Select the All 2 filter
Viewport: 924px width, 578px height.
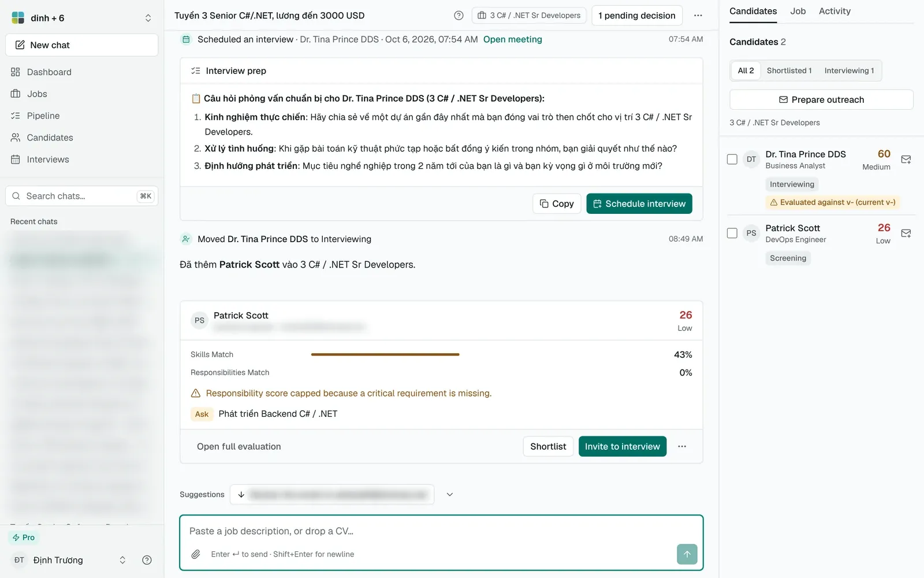[x=746, y=71]
